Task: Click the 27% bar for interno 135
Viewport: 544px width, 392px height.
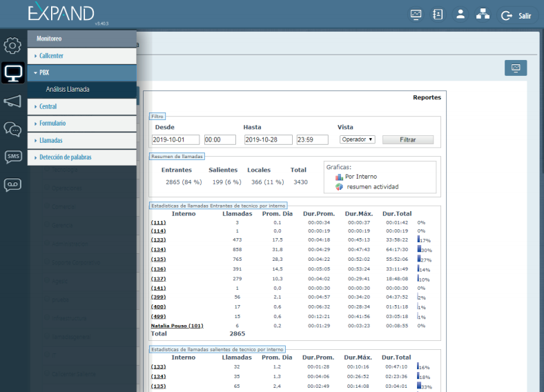Action: click(419, 258)
